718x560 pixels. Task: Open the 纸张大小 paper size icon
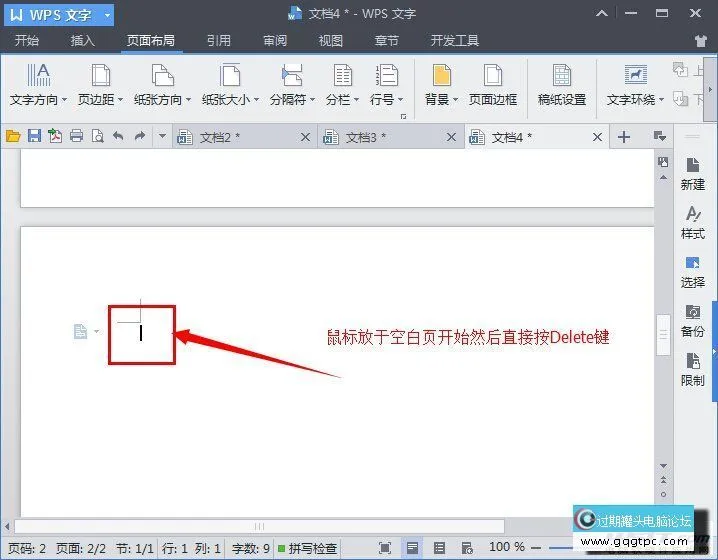point(230,75)
